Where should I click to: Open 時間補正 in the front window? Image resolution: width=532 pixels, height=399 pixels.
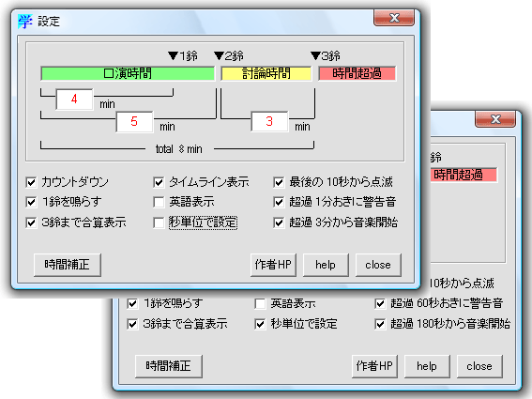(x=68, y=265)
